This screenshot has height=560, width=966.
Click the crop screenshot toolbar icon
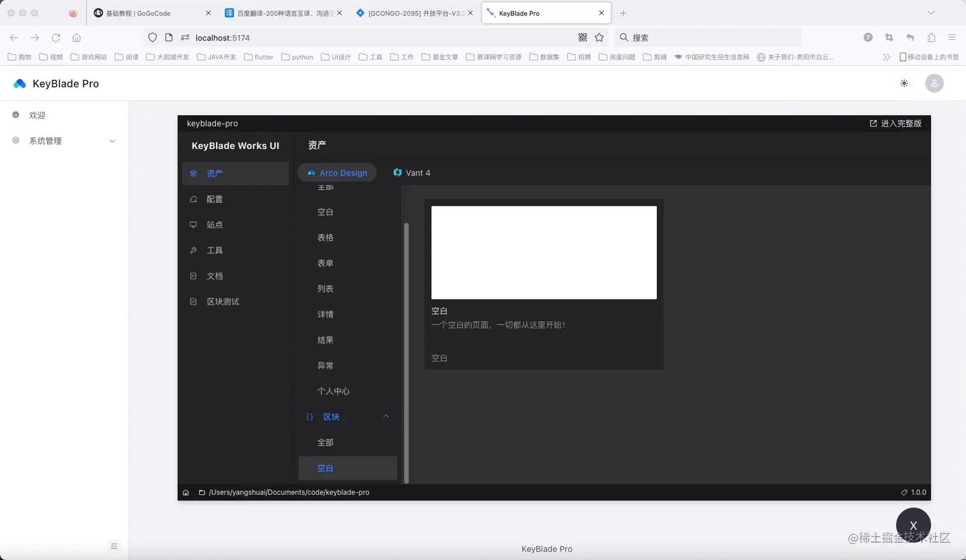pos(889,38)
